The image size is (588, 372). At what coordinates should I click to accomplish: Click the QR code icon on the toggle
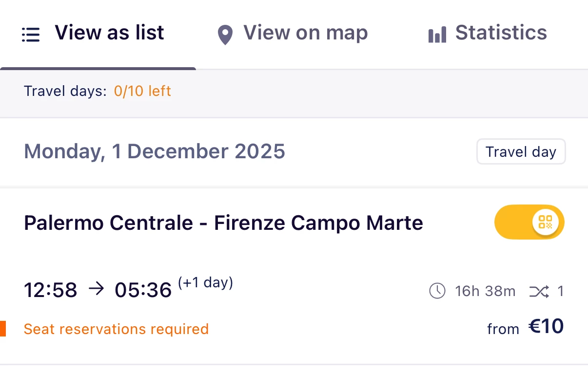(545, 222)
